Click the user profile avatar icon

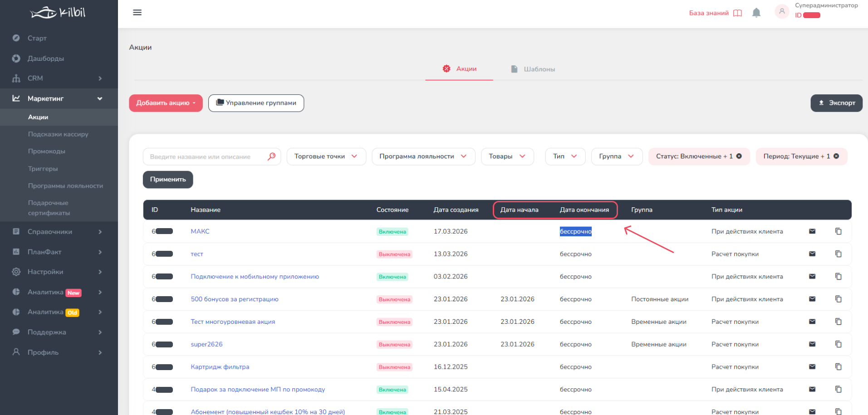tap(781, 12)
